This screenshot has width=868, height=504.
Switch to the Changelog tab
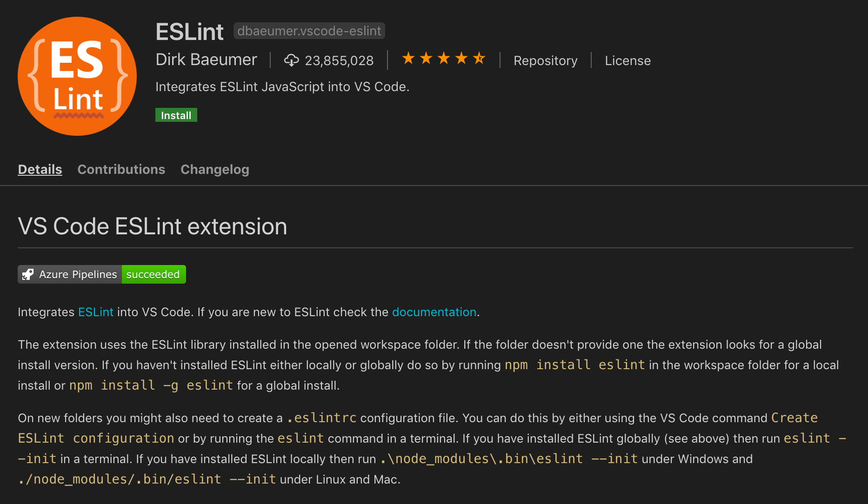tap(215, 169)
